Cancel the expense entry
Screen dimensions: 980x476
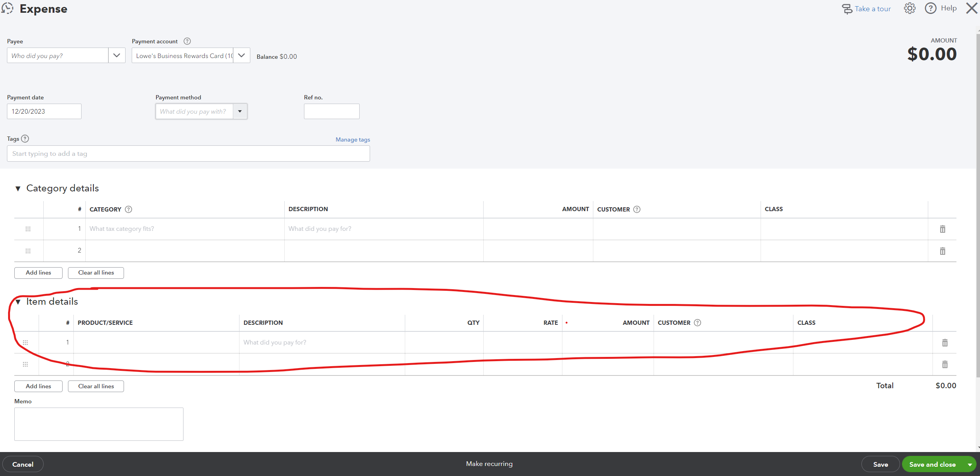click(23, 464)
